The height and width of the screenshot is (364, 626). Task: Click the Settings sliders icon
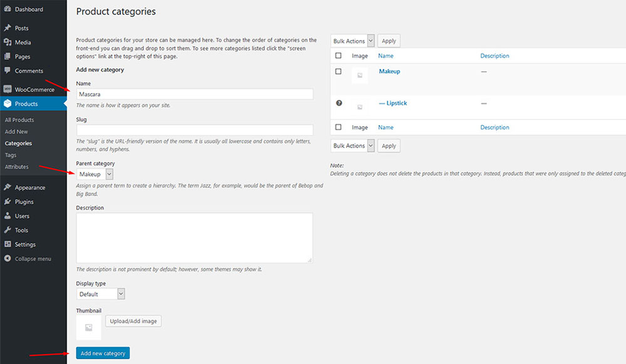7,244
